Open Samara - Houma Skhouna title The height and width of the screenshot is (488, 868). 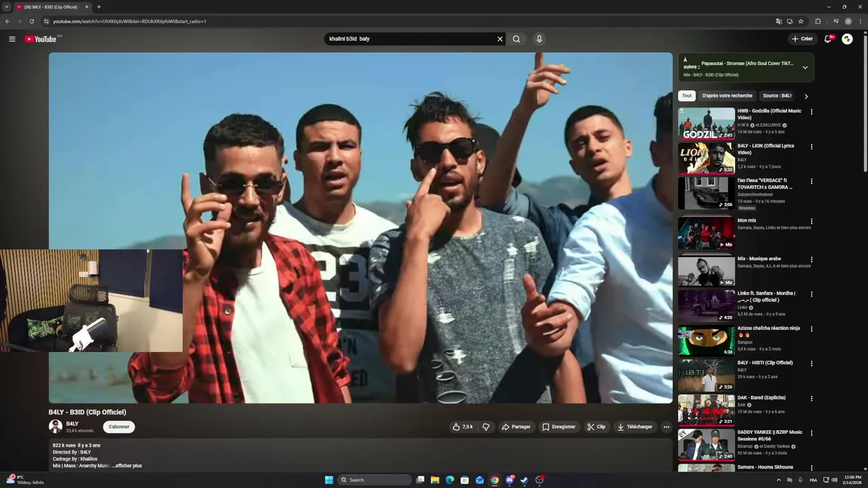765,467
